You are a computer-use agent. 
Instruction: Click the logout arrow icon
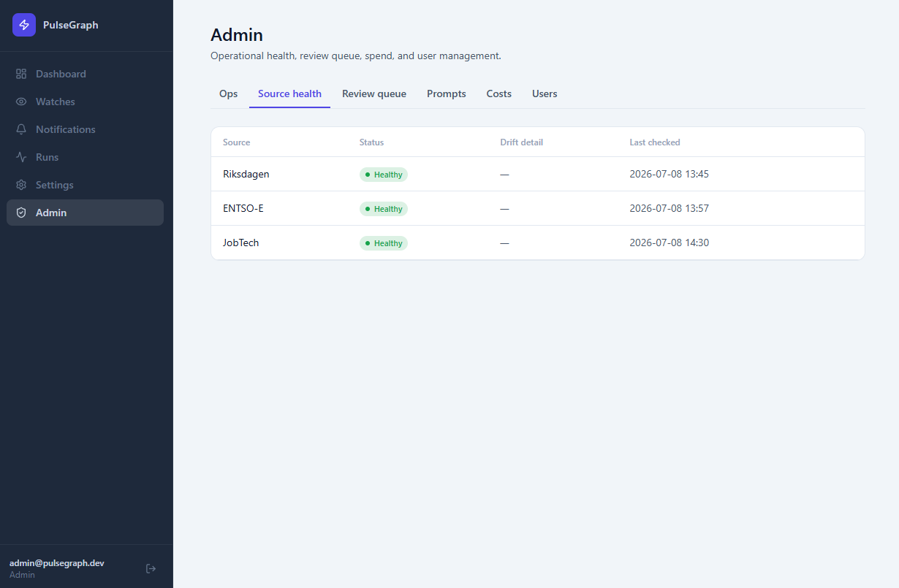[x=151, y=568]
